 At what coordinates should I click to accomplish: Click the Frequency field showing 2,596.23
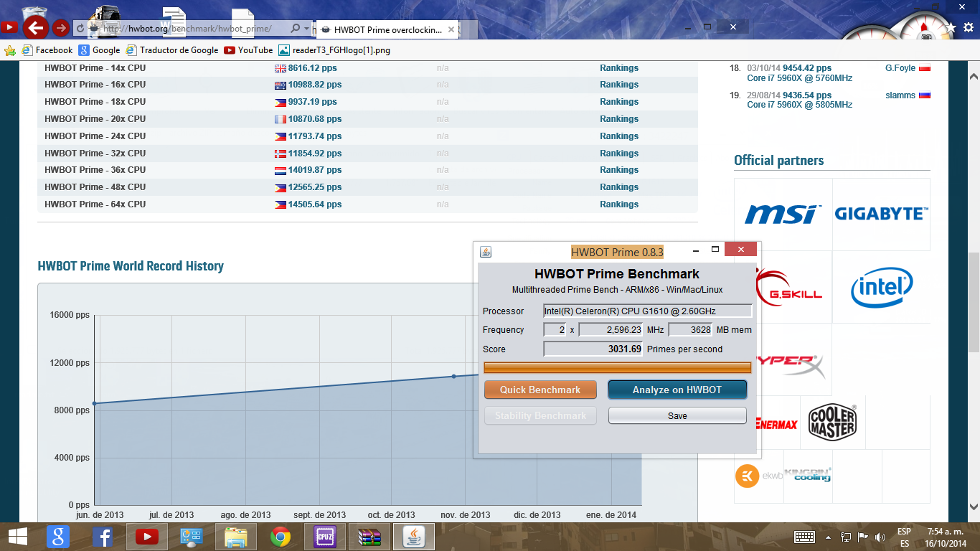pyautogui.click(x=611, y=330)
